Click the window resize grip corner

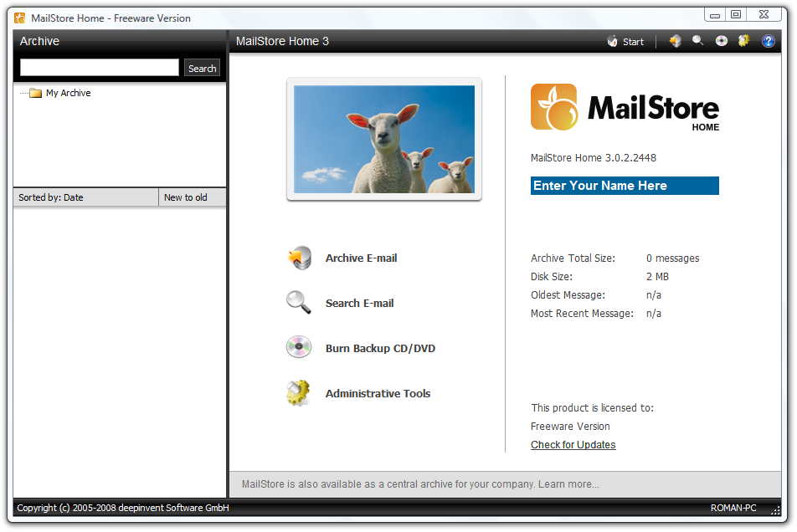(x=775, y=511)
